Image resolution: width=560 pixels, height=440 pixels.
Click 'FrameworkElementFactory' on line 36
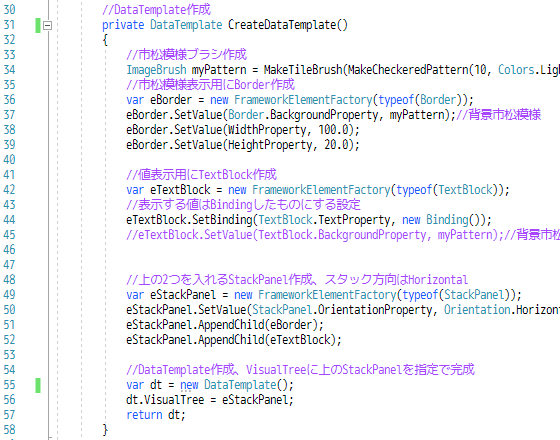[x=303, y=100]
